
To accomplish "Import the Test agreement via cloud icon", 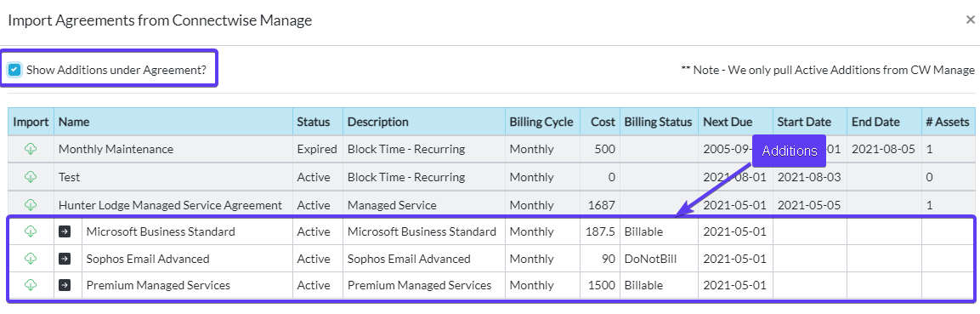I will pos(31,177).
